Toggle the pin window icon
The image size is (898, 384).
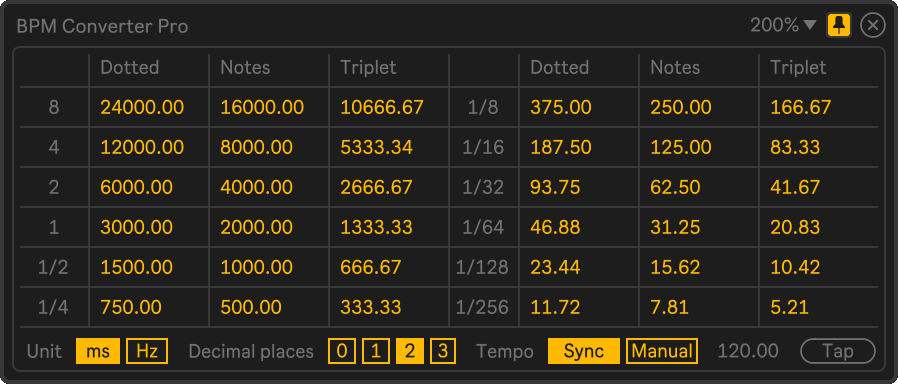(x=839, y=26)
